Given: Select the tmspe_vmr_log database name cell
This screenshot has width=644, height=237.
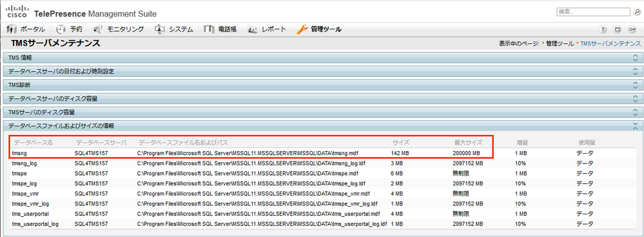Looking at the screenshot, I should 31,203.
